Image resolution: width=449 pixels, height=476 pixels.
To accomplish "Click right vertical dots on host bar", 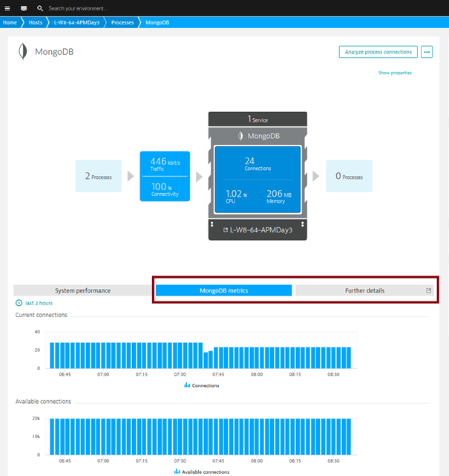I will 303,224.
